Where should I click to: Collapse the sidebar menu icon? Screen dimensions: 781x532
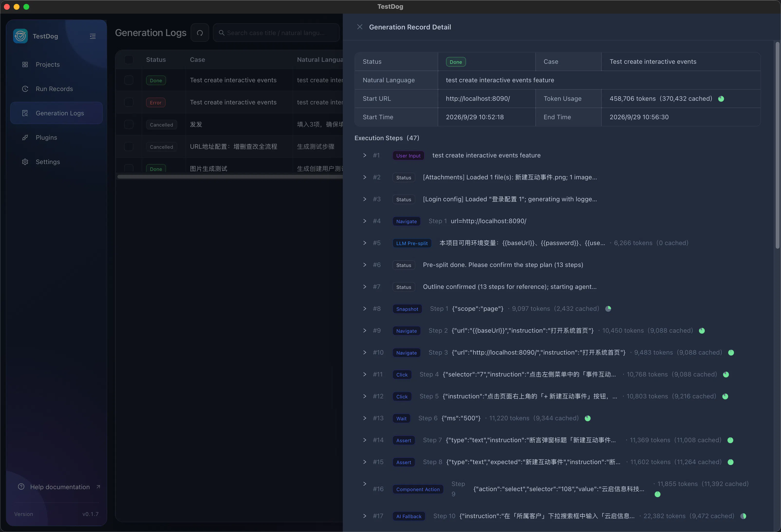(93, 36)
